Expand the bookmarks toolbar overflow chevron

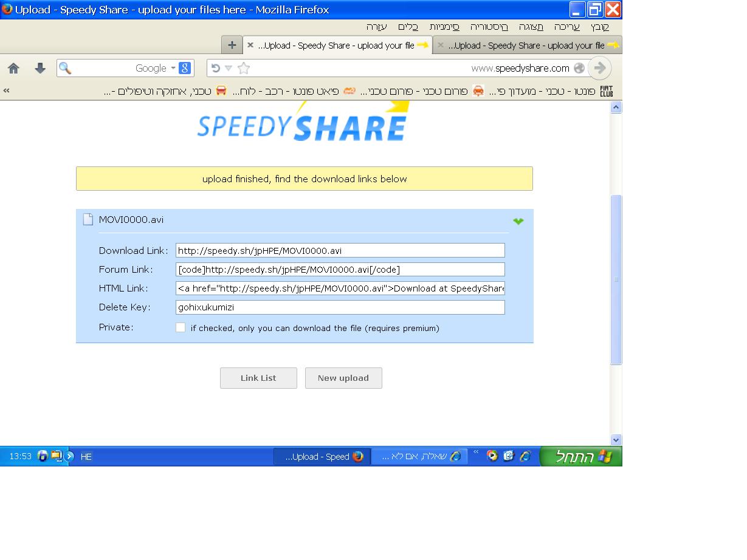7,90
